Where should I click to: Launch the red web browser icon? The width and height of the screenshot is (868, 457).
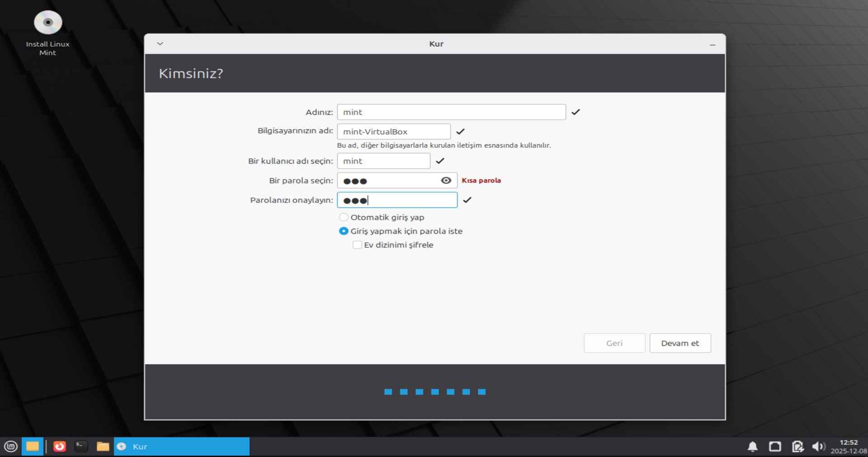click(60, 447)
